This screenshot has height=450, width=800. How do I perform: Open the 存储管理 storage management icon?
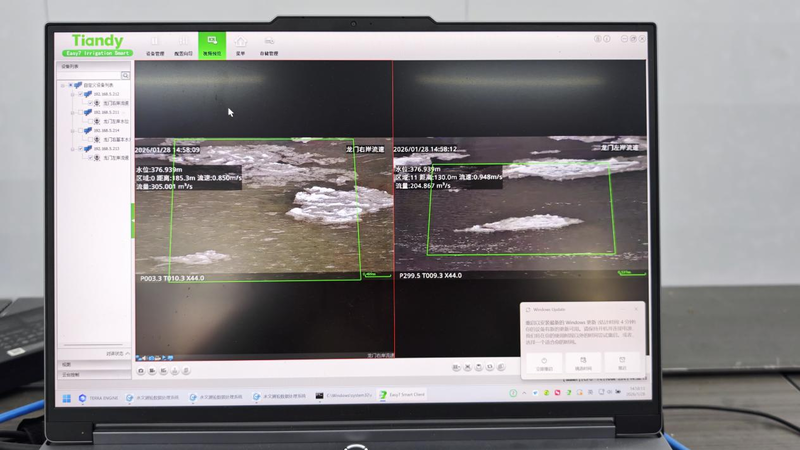coord(269,46)
